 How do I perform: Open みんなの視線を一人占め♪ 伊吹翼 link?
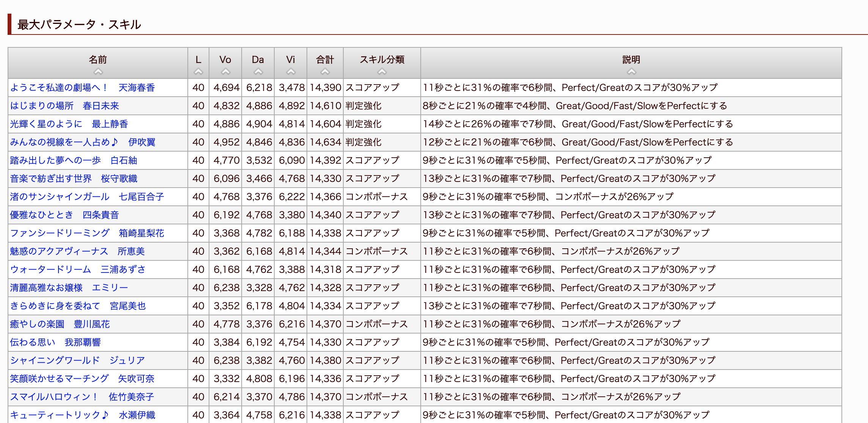(x=83, y=142)
